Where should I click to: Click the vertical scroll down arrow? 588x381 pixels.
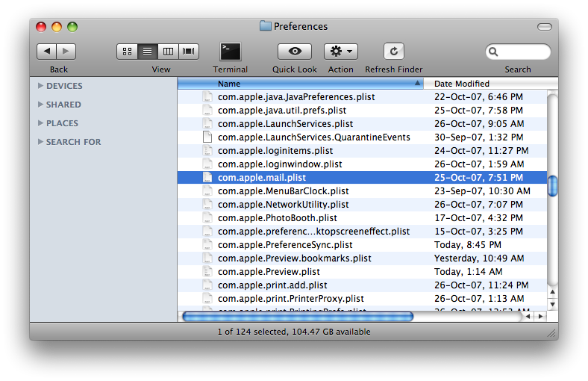point(552,304)
